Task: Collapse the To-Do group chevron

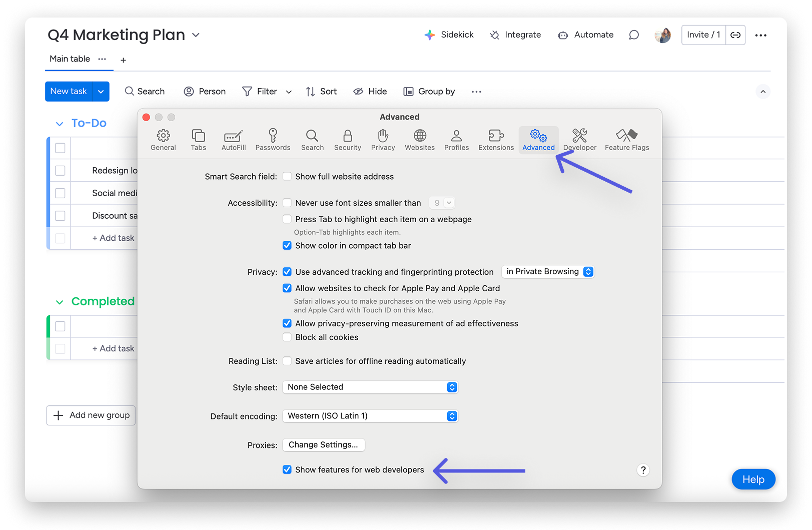Action: pyautogui.click(x=60, y=124)
